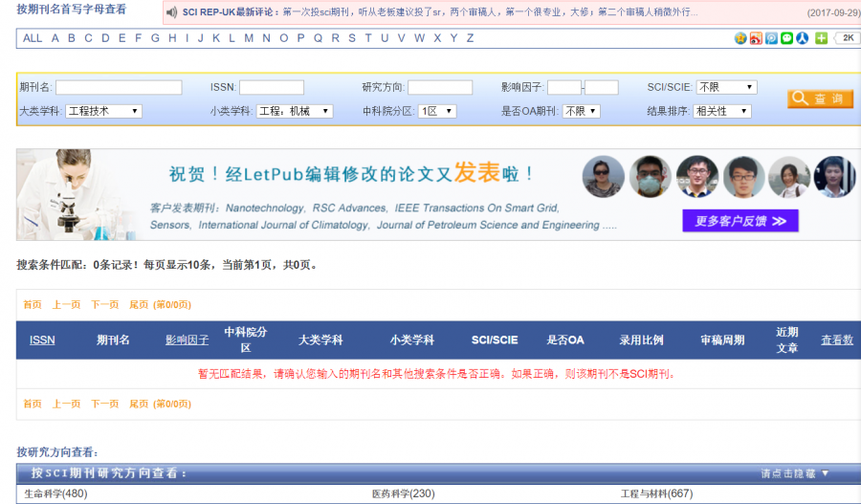
Task: Click the first customer photo with sunglasses
Action: [603, 176]
